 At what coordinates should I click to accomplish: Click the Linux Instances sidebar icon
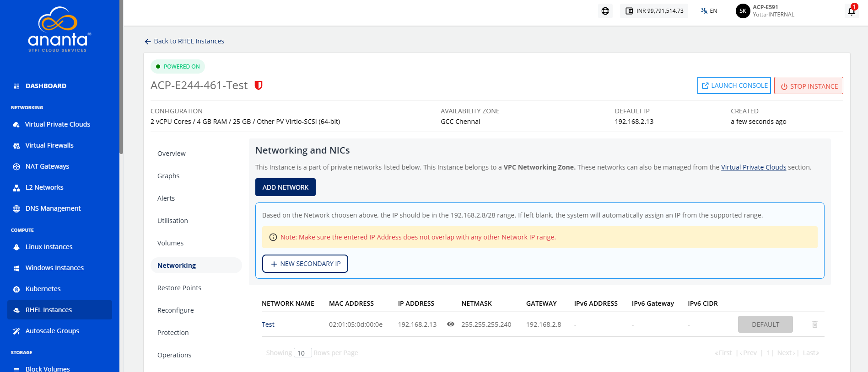16,247
